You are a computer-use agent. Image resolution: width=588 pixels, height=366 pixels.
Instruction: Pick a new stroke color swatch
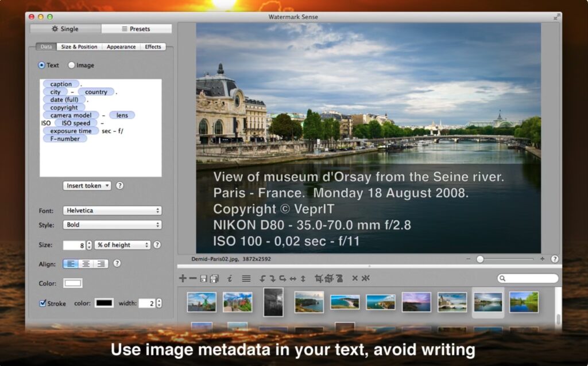[104, 303]
